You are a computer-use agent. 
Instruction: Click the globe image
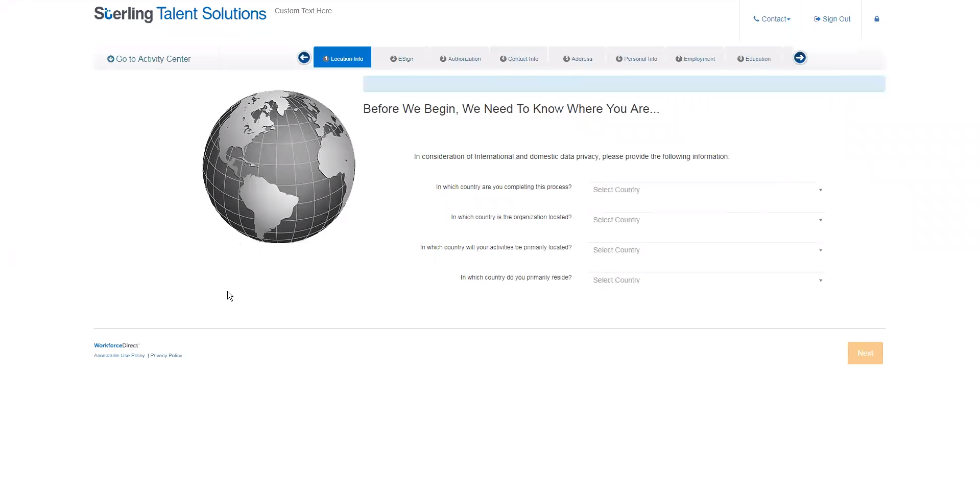coord(279,167)
